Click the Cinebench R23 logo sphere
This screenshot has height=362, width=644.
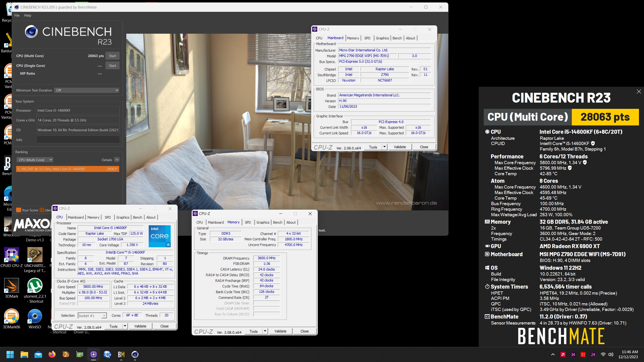pos(31,32)
